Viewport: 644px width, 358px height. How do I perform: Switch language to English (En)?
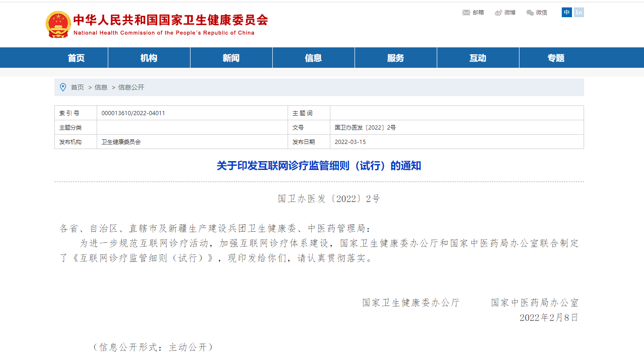pos(578,13)
